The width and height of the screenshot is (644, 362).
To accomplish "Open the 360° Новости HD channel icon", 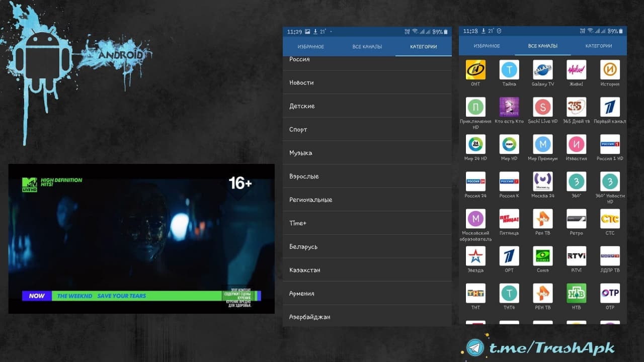I will (610, 182).
